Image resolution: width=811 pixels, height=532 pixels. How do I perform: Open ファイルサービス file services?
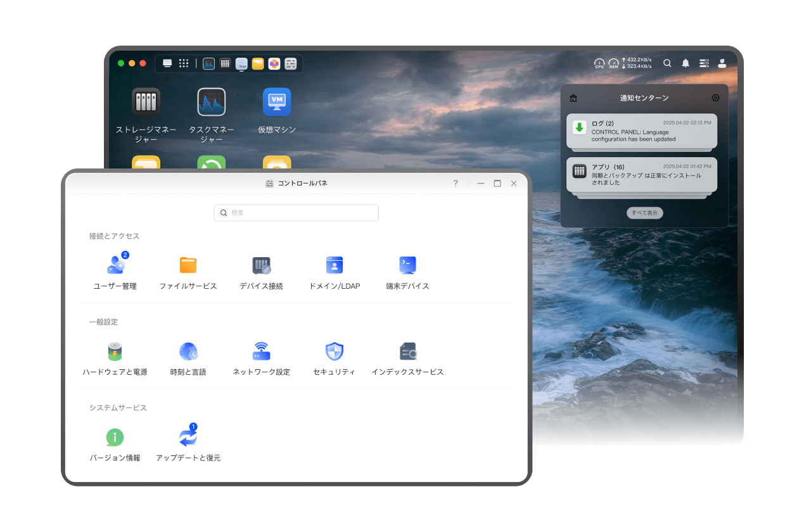coord(188,265)
